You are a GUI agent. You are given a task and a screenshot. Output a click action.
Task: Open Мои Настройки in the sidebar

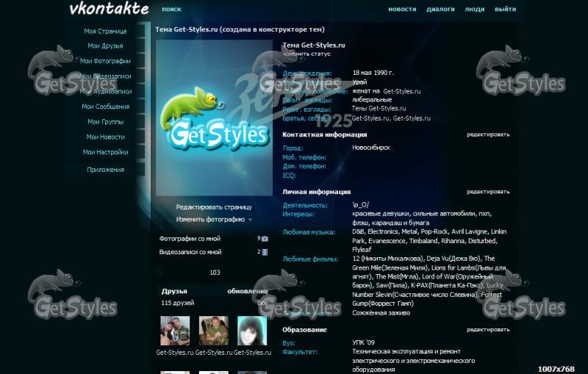[x=105, y=152]
